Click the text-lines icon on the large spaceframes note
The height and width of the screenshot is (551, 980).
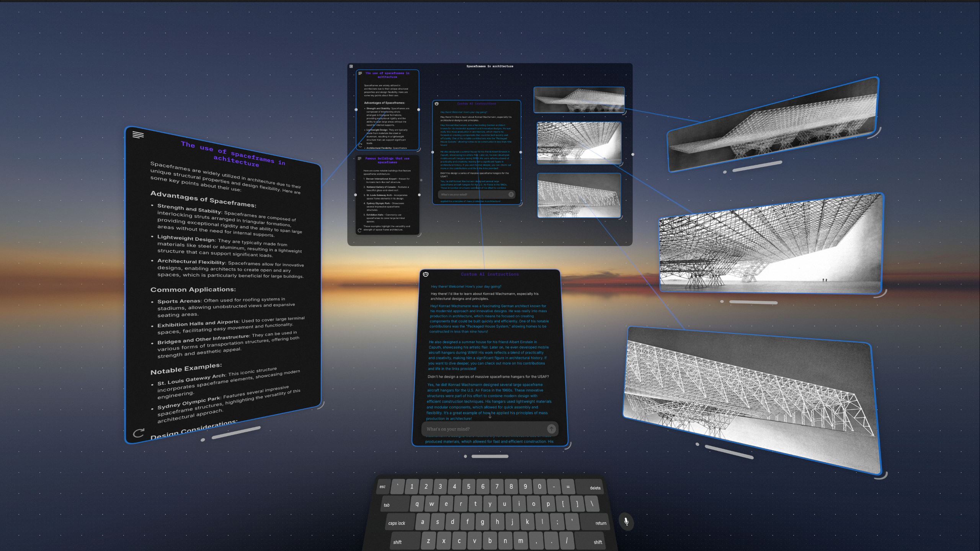click(138, 135)
